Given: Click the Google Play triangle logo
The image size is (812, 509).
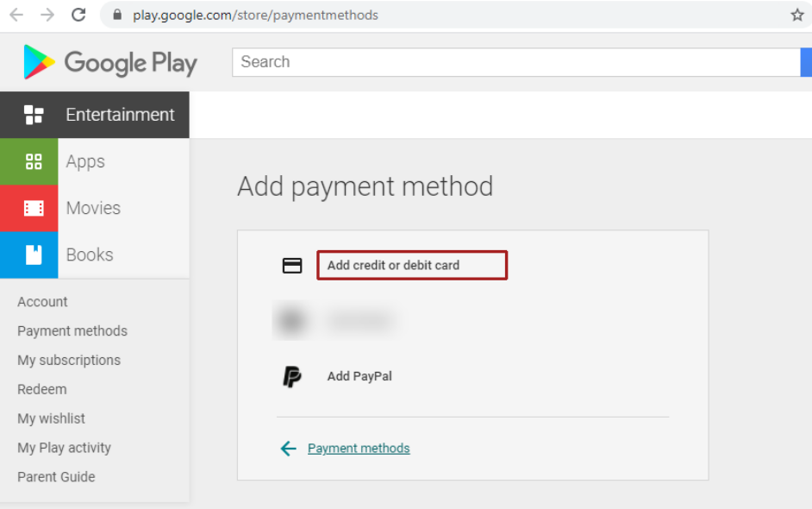Looking at the screenshot, I should pyautogui.click(x=39, y=62).
